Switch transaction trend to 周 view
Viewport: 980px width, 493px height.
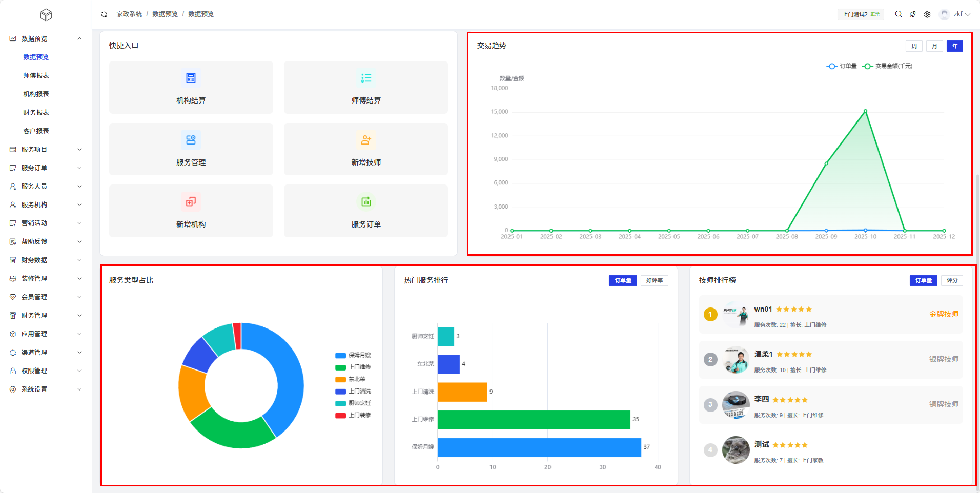[x=914, y=46]
